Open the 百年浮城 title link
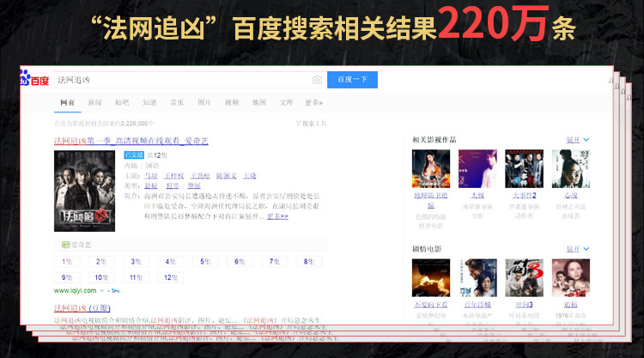644x358 pixels. [477, 305]
